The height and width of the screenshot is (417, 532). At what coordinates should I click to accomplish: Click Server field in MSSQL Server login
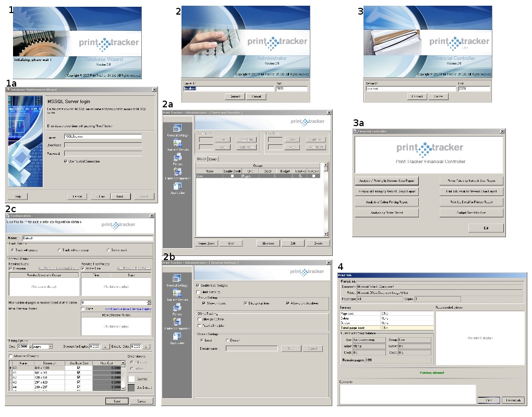point(103,136)
